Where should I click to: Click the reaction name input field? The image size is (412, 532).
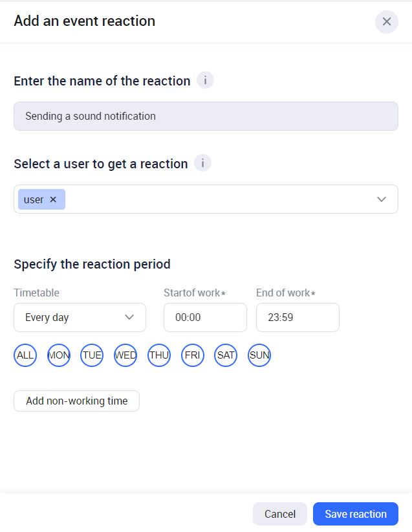[x=206, y=116]
